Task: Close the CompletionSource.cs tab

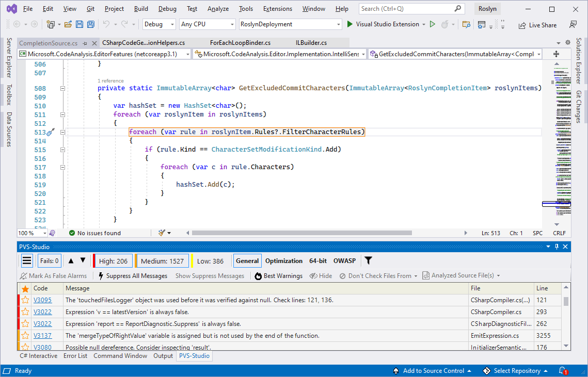Action: coord(94,43)
